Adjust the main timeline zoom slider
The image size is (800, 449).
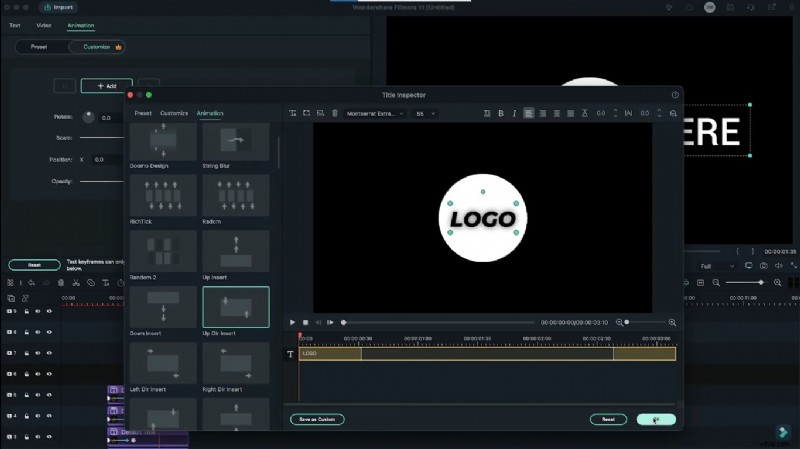pyautogui.click(x=761, y=283)
